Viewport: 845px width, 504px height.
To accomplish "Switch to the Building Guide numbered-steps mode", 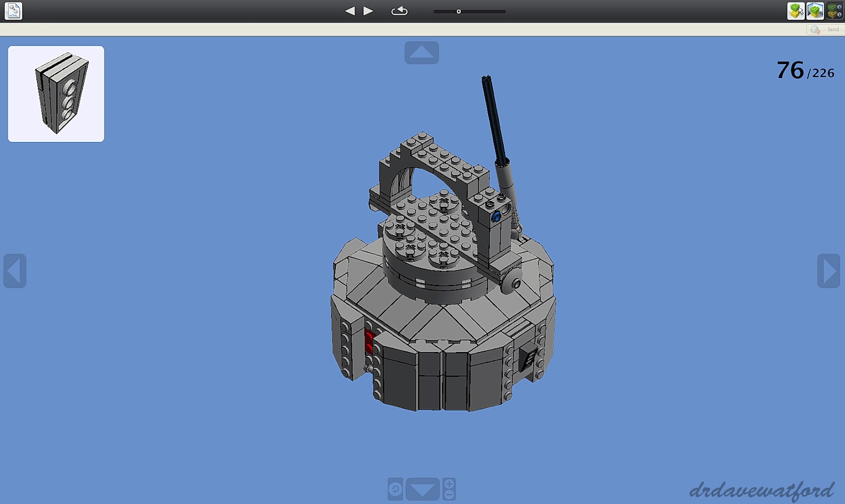I will click(x=833, y=10).
